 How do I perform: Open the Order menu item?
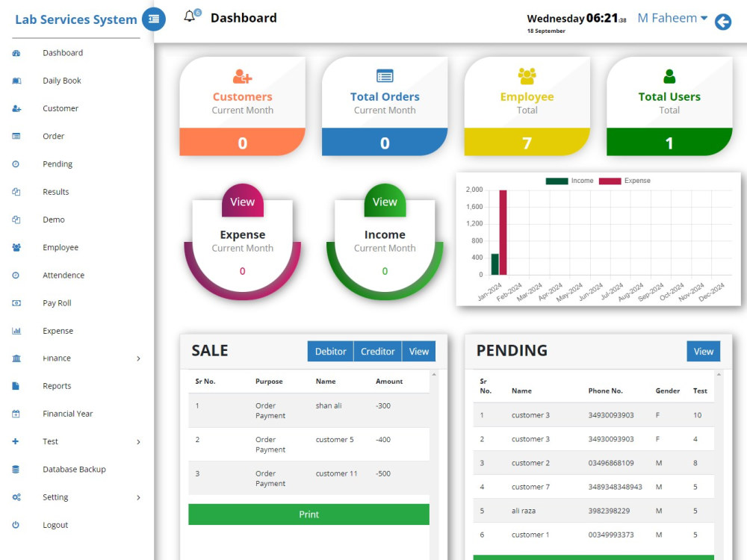point(53,136)
